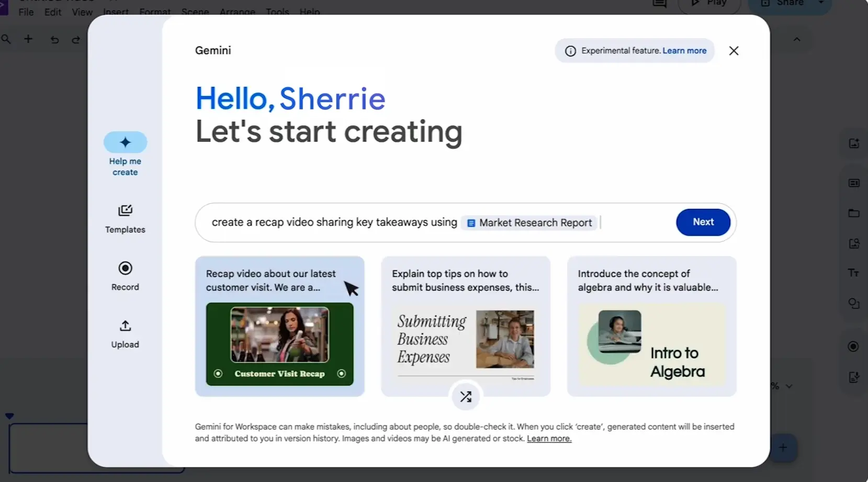This screenshot has height=482, width=868.
Task: Shuffle the suggested prompt examples
Action: pos(466,397)
